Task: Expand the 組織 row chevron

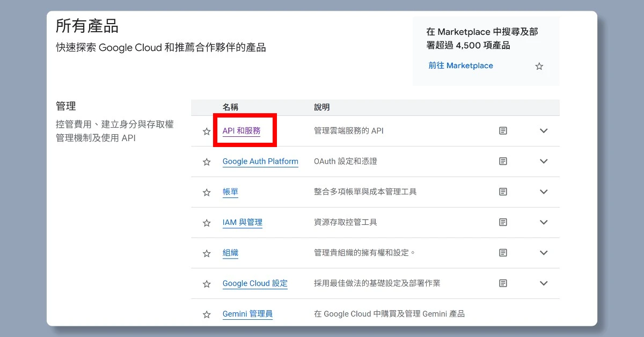Action: [544, 253]
